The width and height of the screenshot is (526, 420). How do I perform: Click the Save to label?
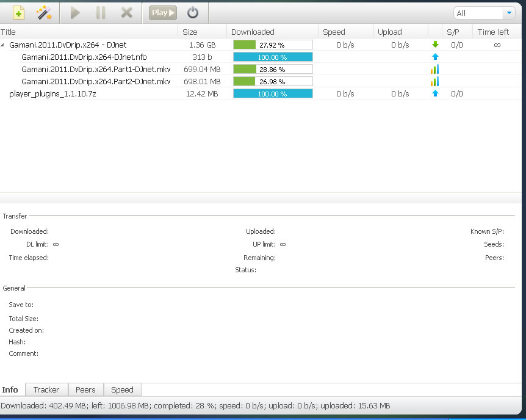21,305
